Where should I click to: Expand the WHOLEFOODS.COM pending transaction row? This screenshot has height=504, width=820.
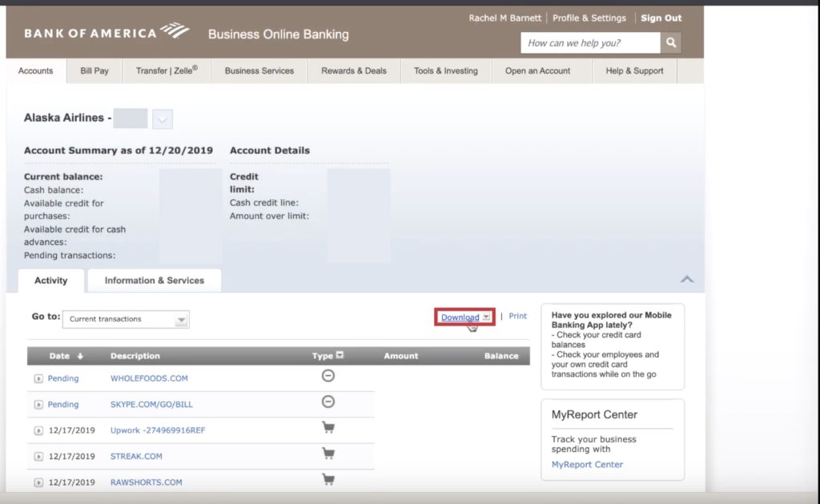point(38,378)
